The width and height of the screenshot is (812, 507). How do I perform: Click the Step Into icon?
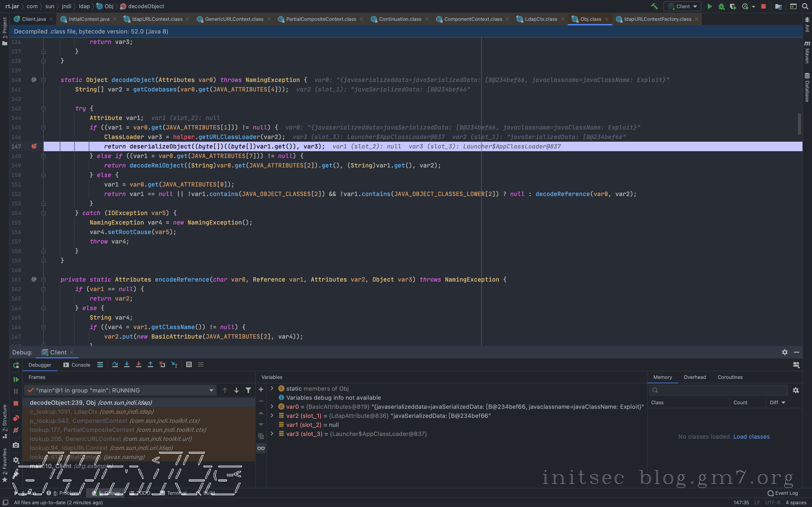pos(127,364)
